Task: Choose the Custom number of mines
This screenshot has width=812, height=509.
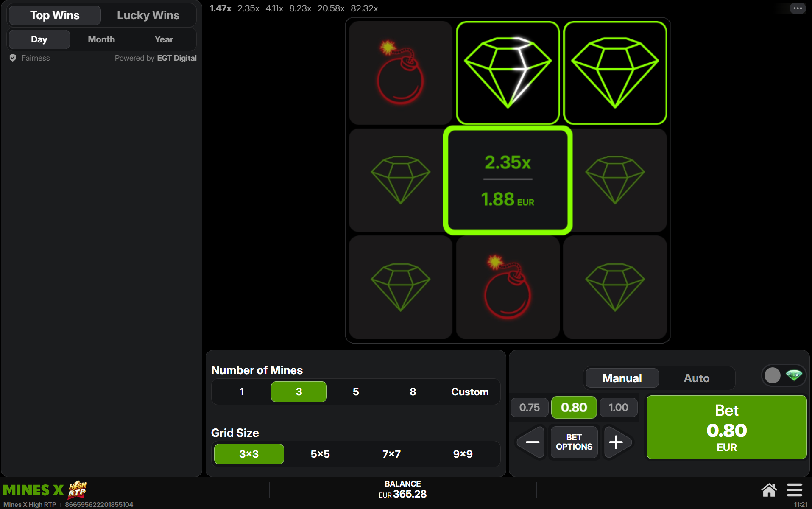Action: (470, 392)
